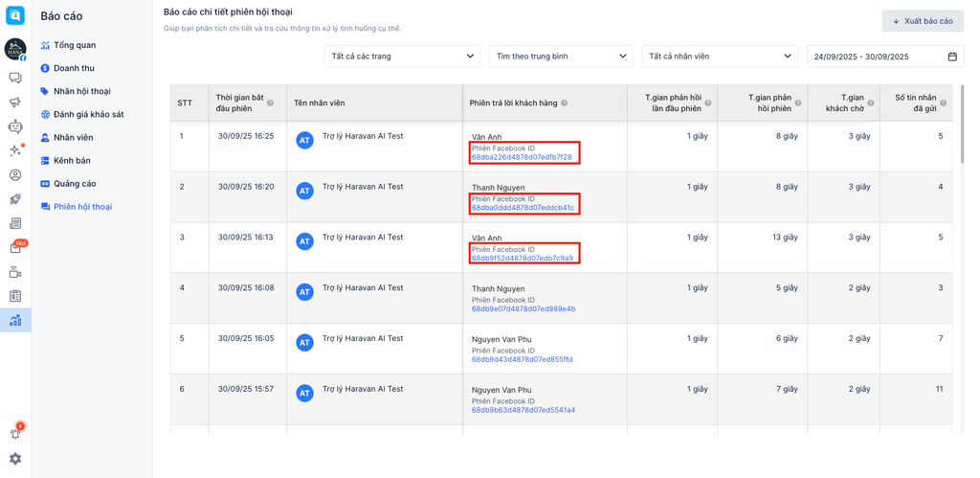This screenshot has width=980, height=478.
Task: Open the chat conversations icon in sidebar
Action: 15,78
